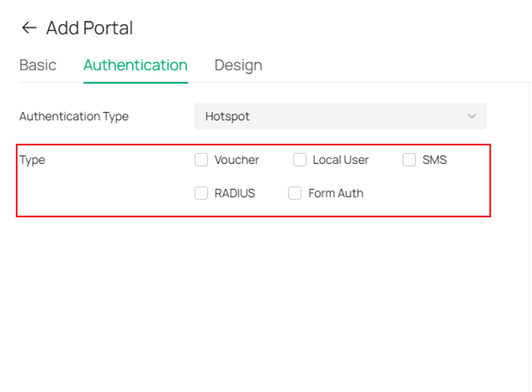532x392 pixels.
Task: Expand the chevron arrow in the Hotspot dropdown
Action: pos(472,116)
